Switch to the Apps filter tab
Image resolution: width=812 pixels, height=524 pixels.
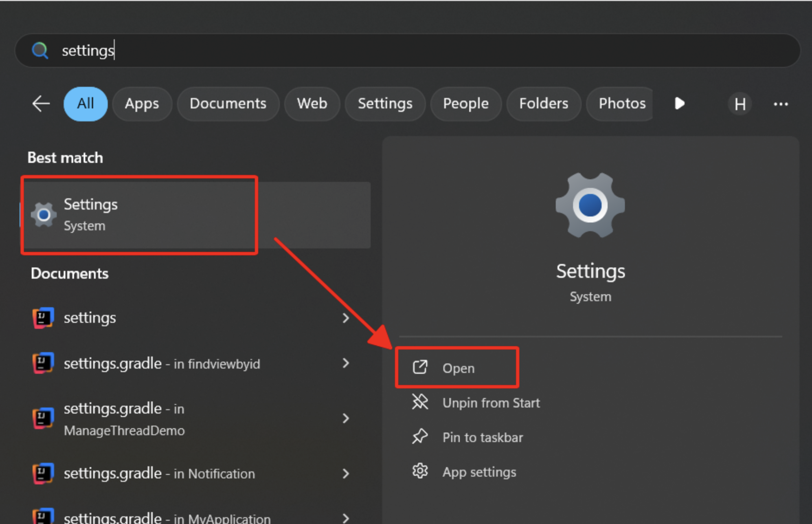pyautogui.click(x=142, y=104)
